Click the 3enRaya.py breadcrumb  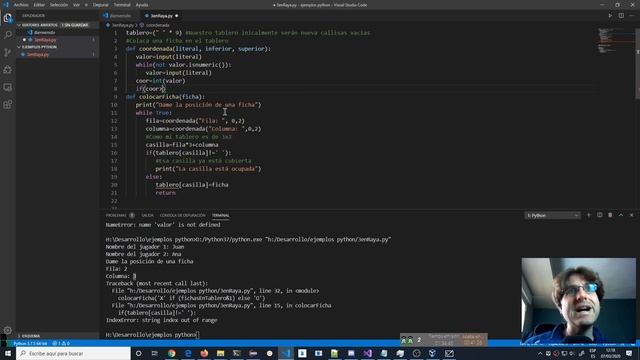point(123,25)
